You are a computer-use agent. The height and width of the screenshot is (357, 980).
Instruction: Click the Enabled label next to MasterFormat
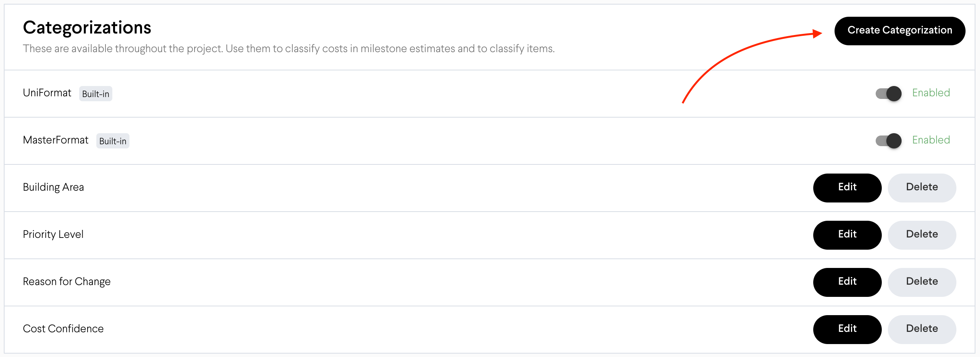(x=931, y=140)
